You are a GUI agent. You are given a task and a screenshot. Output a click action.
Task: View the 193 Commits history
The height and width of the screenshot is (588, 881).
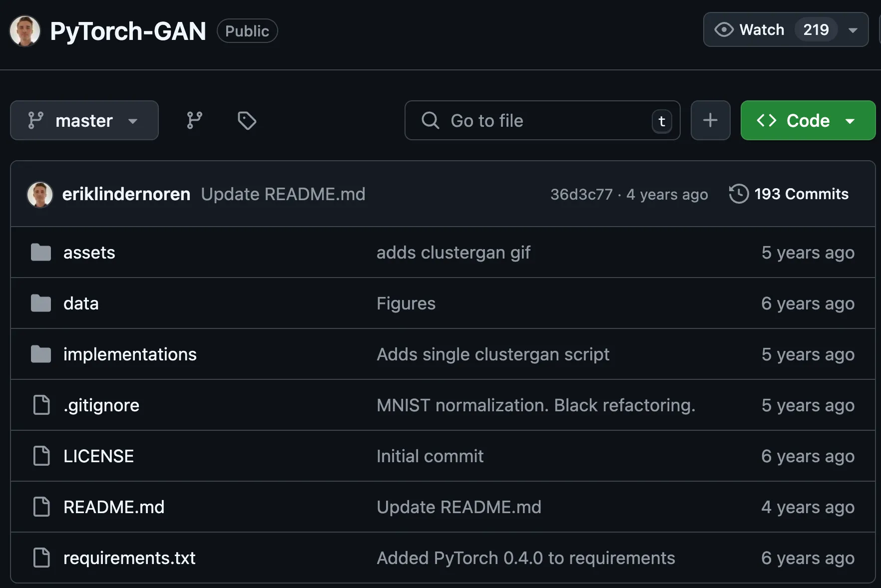pyautogui.click(x=801, y=194)
